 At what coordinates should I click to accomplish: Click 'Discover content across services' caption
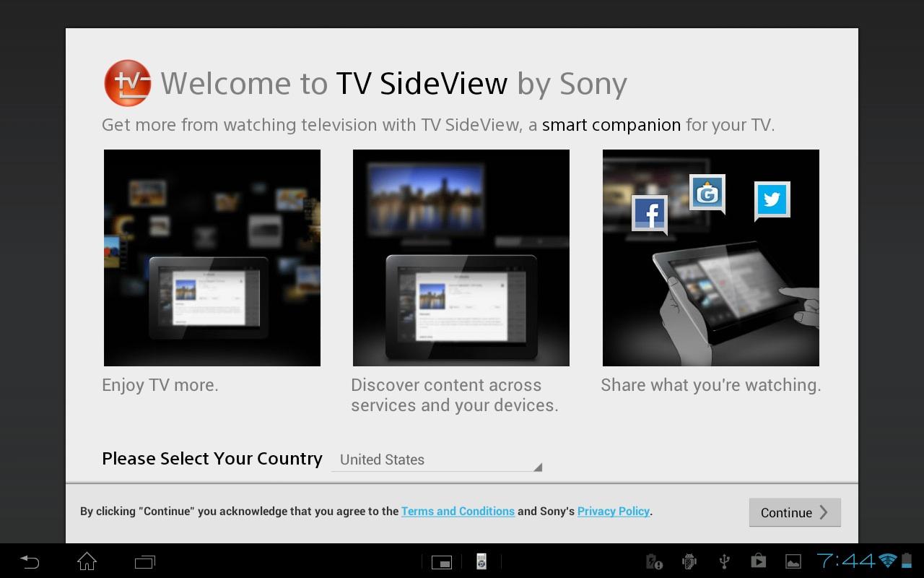(455, 395)
